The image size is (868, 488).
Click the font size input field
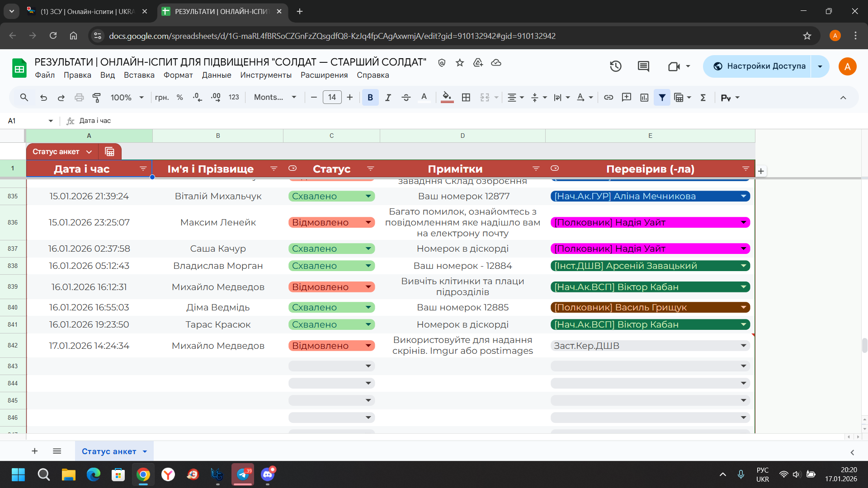[x=332, y=98]
